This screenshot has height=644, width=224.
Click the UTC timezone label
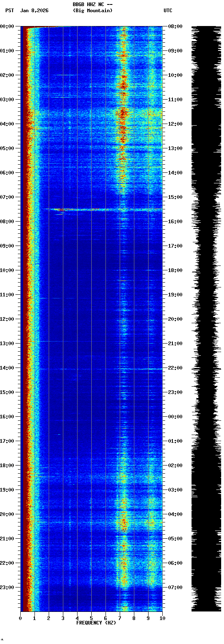point(168,11)
